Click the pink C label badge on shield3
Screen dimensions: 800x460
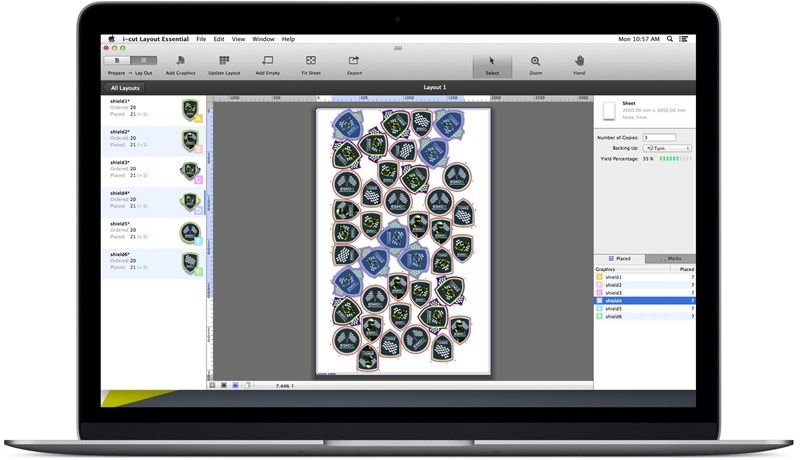[x=198, y=180]
